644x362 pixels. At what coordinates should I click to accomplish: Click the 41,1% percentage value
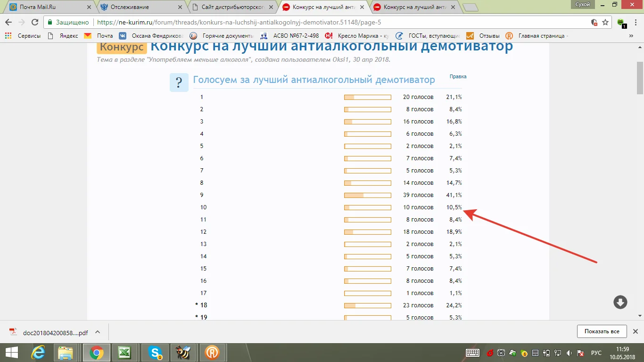pos(454,195)
